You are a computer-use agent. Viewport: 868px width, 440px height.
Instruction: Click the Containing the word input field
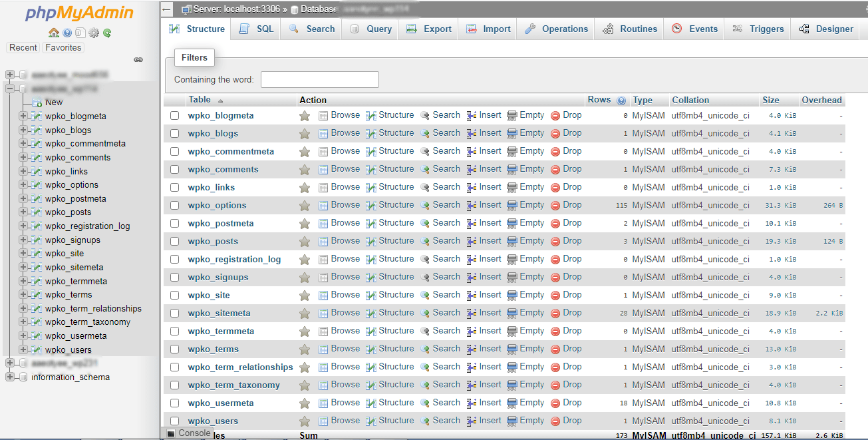pyautogui.click(x=319, y=79)
